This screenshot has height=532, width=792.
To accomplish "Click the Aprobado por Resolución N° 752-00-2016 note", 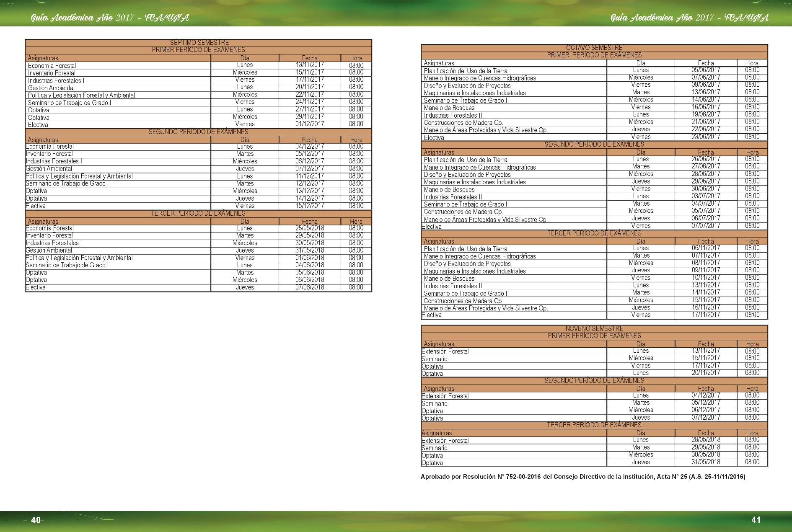I will pos(583,477).
